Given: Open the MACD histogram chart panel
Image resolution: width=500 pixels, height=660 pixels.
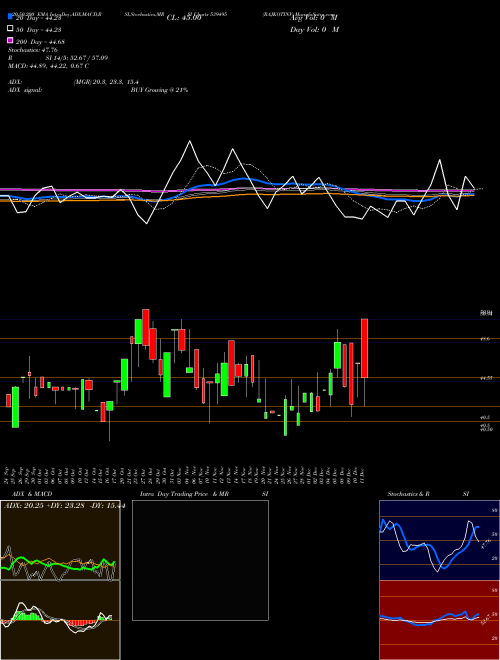Looking at the screenshot, I should (60, 620).
